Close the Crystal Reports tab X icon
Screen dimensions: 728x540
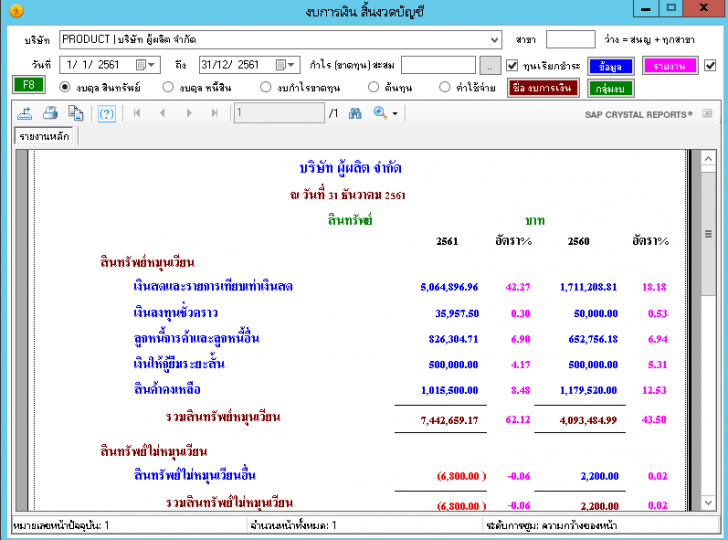coord(707,113)
